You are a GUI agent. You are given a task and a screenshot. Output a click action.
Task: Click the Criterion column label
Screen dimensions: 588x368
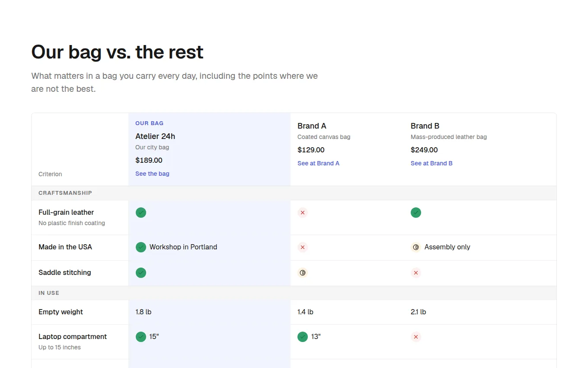(x=50, y=174)
